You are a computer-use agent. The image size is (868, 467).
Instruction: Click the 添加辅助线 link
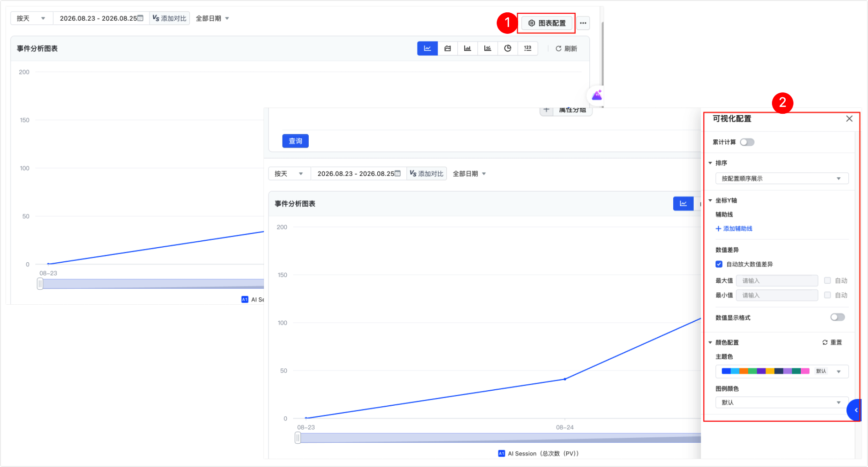[x=734, y=229]
